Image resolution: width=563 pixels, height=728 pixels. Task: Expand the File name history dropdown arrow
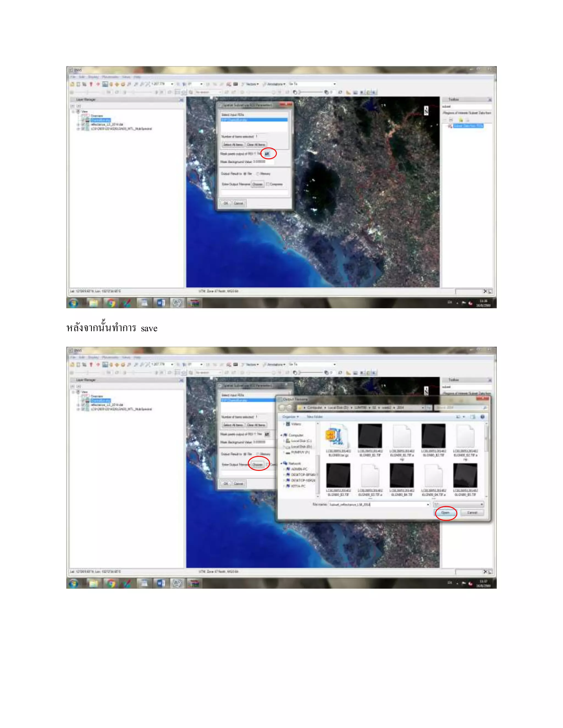[x=428, y=505]
